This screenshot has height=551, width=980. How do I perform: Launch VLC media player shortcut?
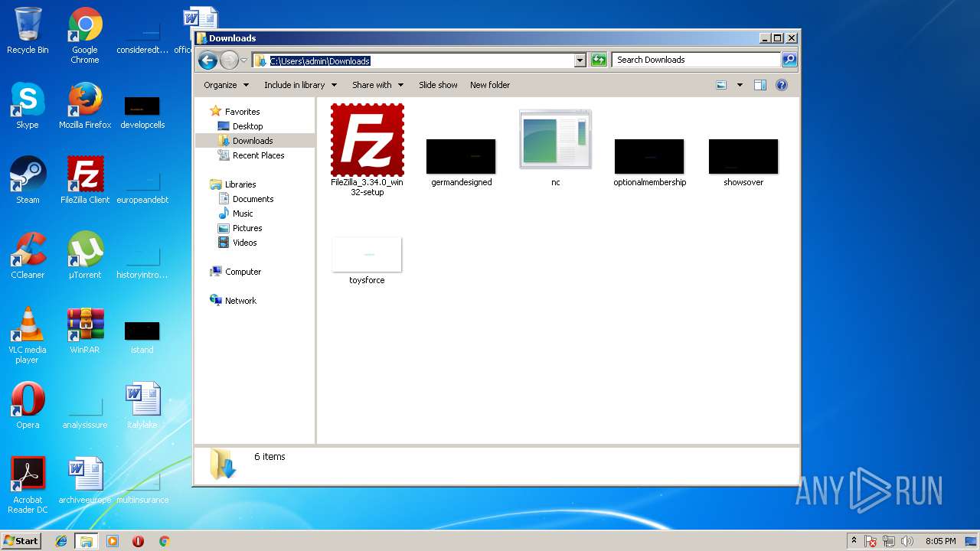tap(28, 335)
